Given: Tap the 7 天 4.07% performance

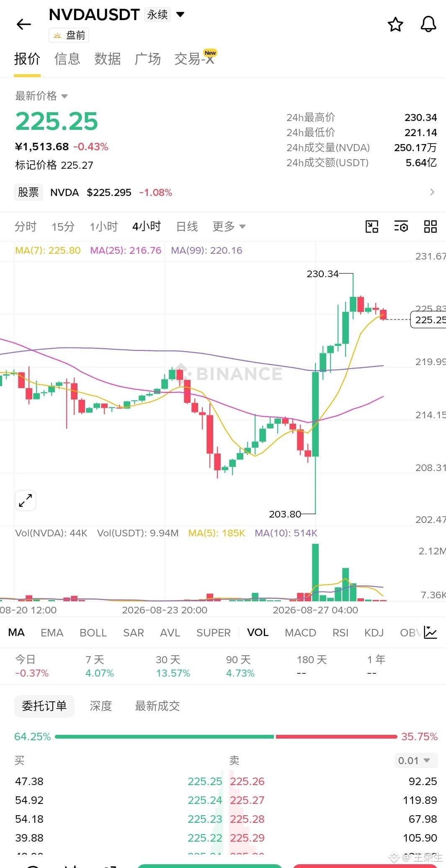Looking at the screenshot, I should tap(100, 666).
